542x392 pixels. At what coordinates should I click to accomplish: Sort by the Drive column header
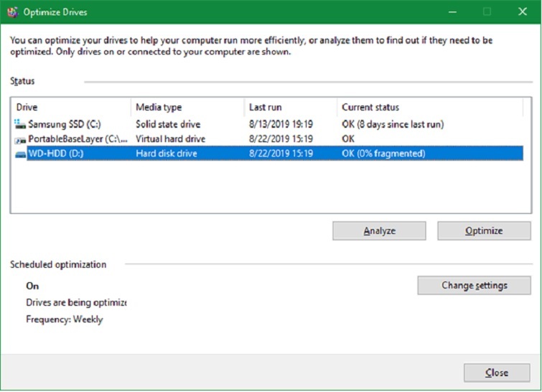point(70,107)
